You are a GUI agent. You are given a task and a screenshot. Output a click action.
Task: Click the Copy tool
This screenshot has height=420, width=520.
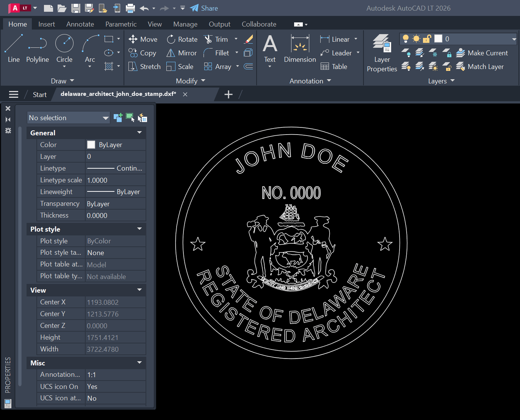tap(143, 53)
